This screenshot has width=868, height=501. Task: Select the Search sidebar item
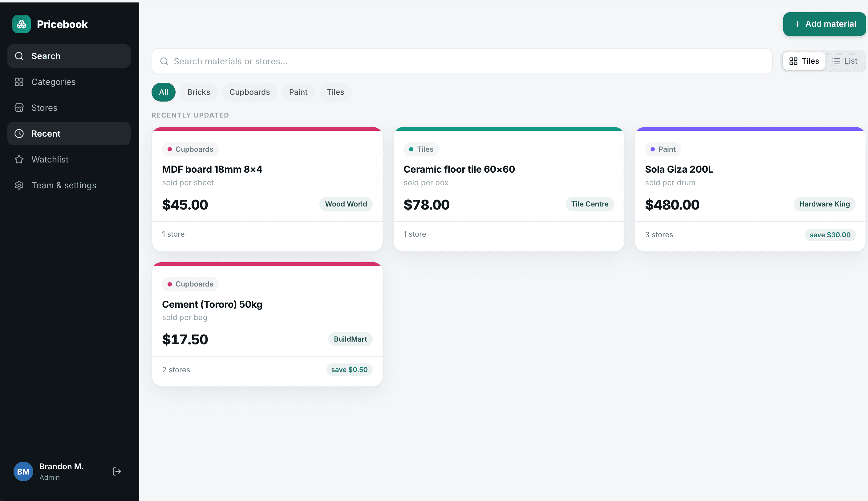click(69, 56)
